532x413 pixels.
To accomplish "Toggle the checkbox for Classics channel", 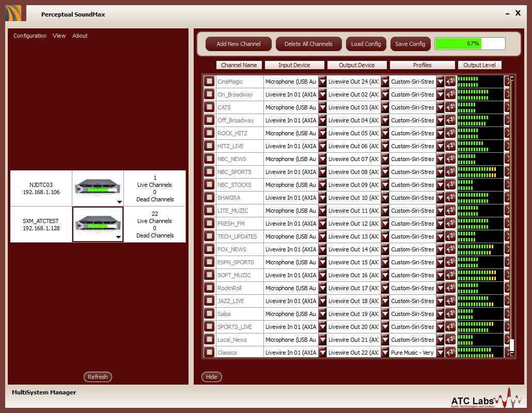I will [209, 352].
